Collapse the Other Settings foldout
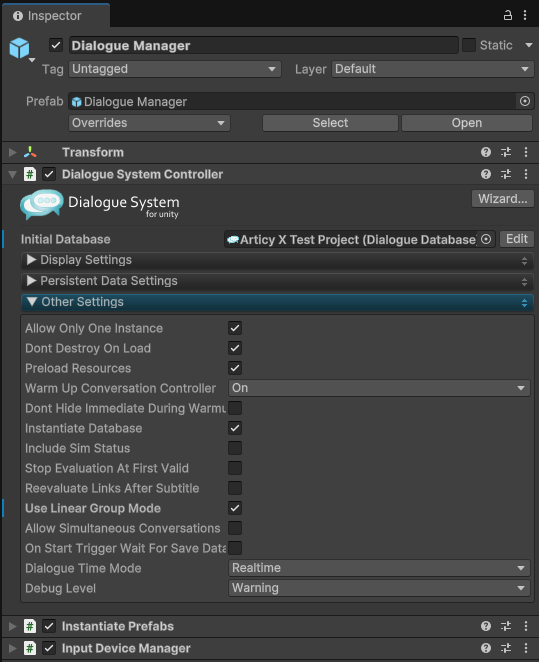This screenshot has height=662, width=539. point(31,302)
